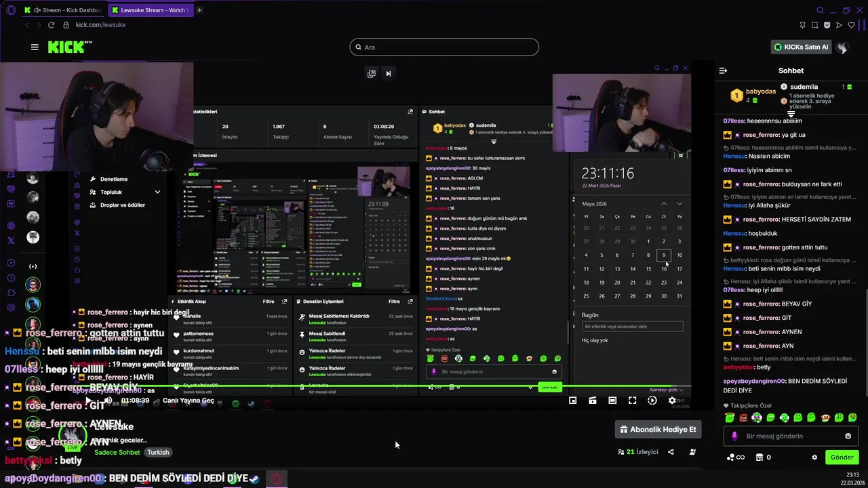
Task: Open the video player settings gear
Action: [672, 401]
